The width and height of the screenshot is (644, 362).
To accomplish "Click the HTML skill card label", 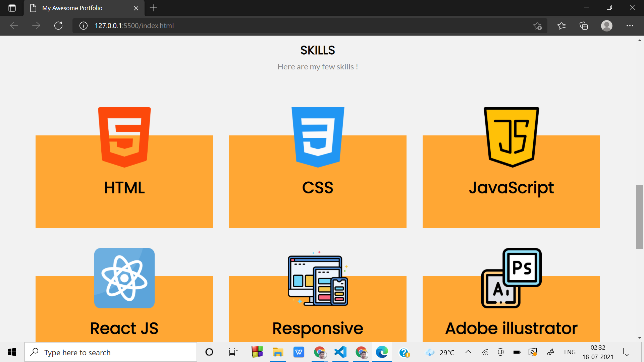I will (x=124, y=188).
